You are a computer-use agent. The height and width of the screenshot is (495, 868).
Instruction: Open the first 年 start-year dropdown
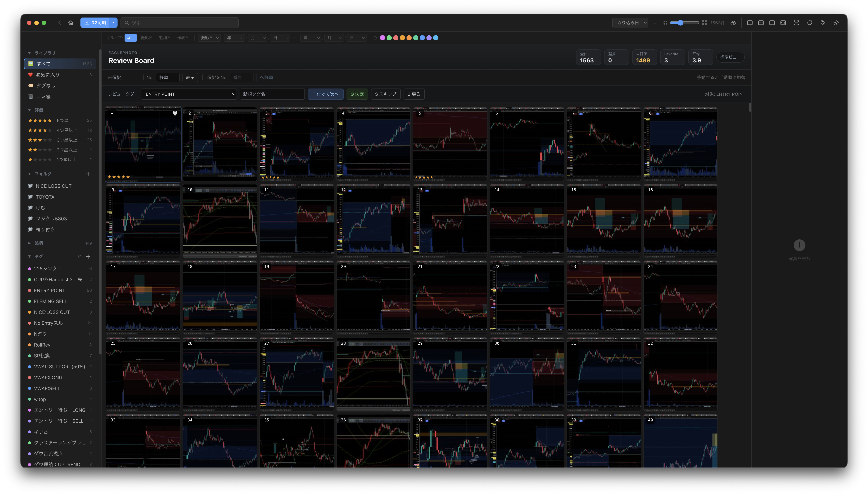click(235, 38)
